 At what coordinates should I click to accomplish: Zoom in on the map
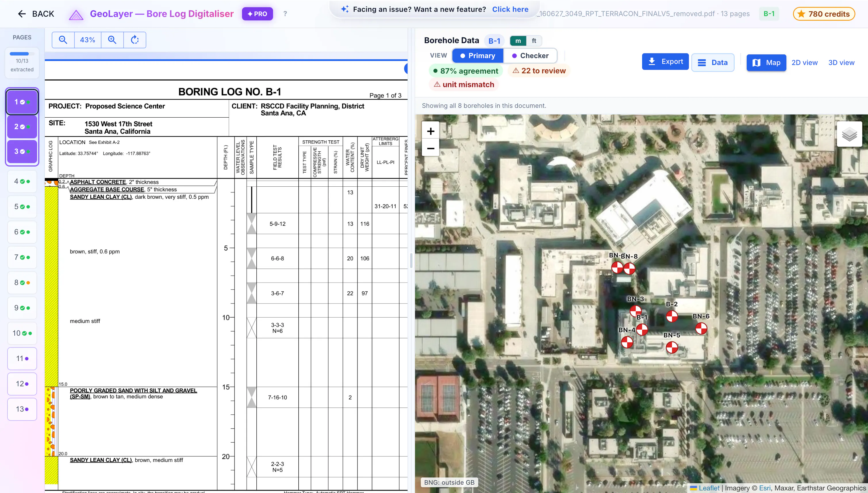coord(431,131)
